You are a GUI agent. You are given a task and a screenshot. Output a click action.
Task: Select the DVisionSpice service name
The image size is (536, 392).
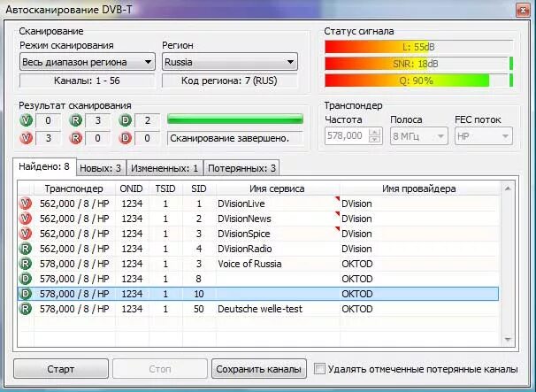click(x=244, y=234)
